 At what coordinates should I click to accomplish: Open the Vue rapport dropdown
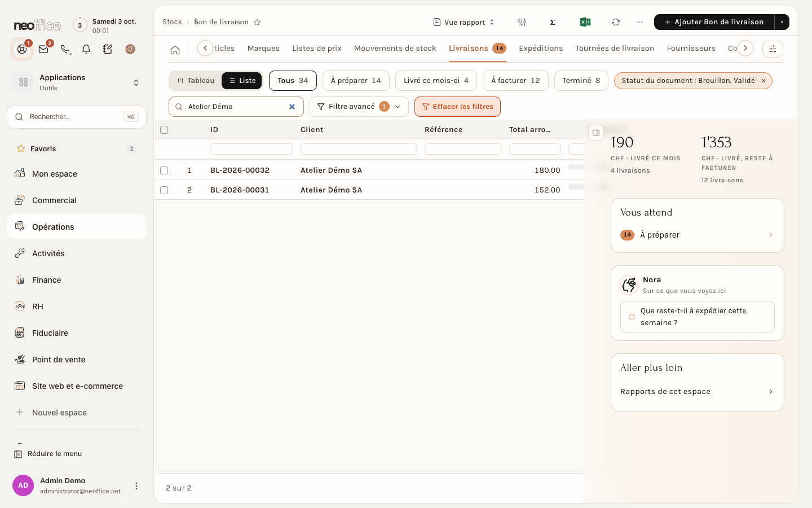pyautogui.click(x=464, y=22)
